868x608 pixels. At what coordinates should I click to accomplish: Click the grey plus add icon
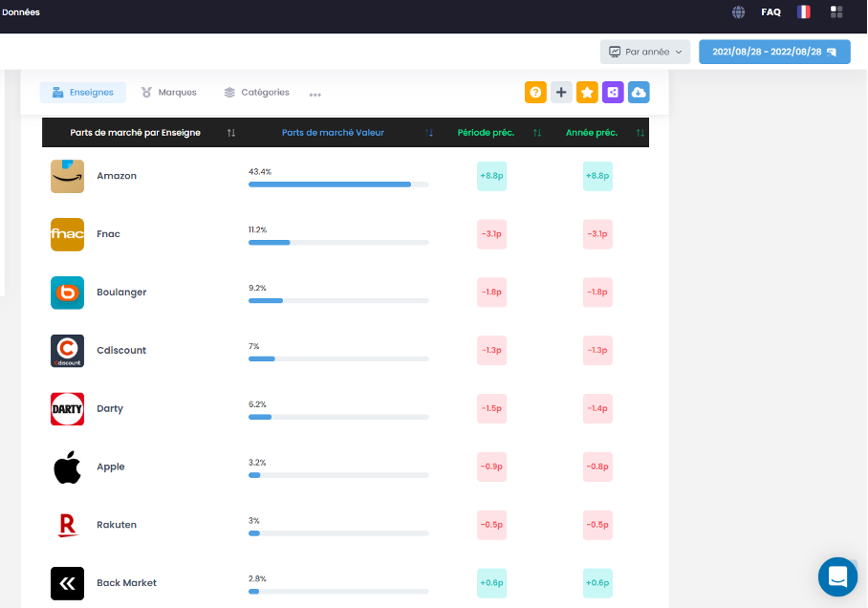point(561,93)
